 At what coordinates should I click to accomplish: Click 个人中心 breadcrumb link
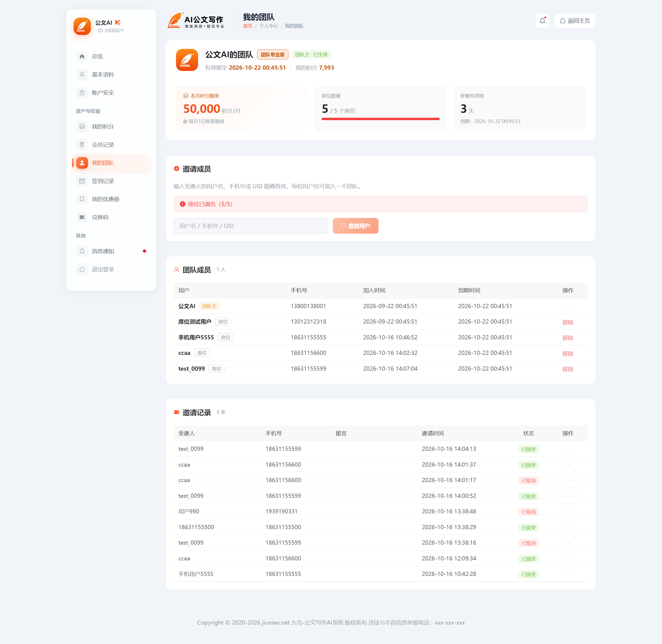pyautogui.click(x=269, y=26)
